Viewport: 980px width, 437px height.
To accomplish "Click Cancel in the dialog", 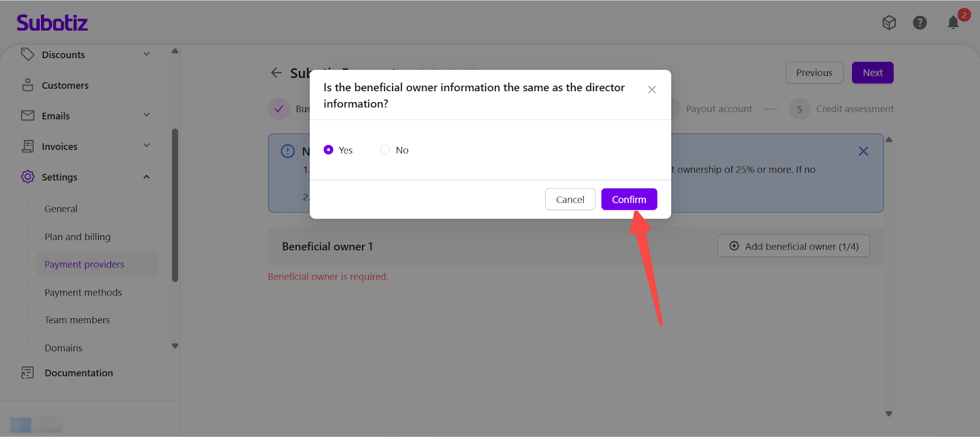I will 570,200.
